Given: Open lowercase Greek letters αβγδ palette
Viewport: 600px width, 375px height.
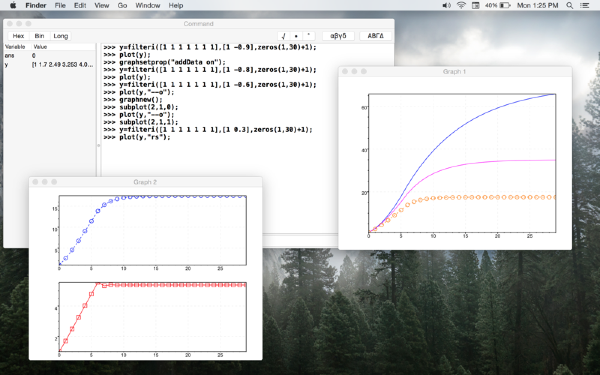Looking at the screenshot, I should point(338,36).
